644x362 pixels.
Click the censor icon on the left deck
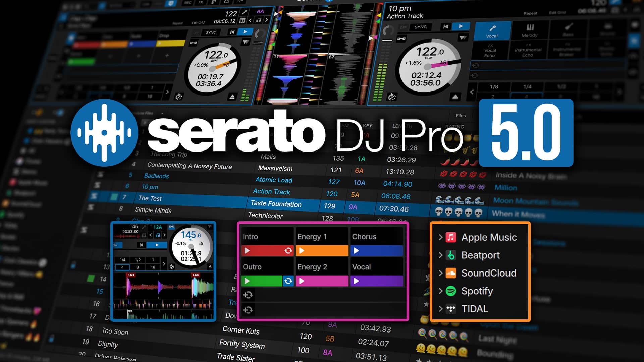tap(179, 97)
